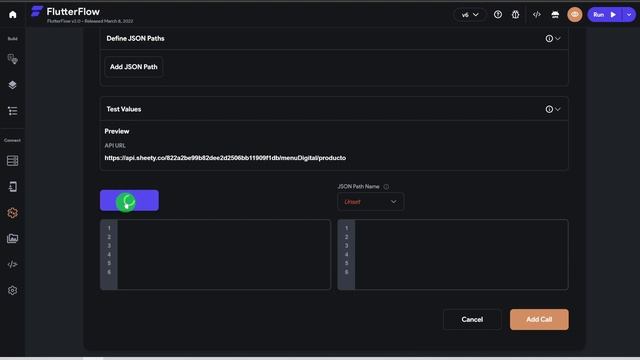640x360 pixels.
Task: Open the JSON Path Name Unset dropdown
Action: 371,202
